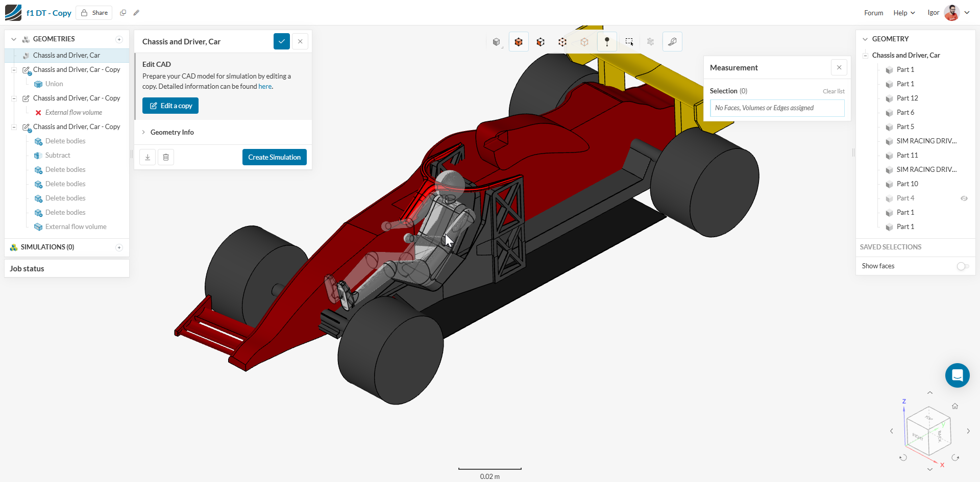Close the Measurement panel
The height and width of the screenshot is (482, 980).
[839, 67]
